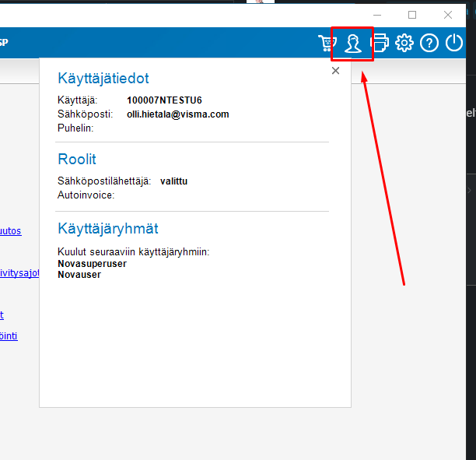Click the Puhelin label

(75, 128)
